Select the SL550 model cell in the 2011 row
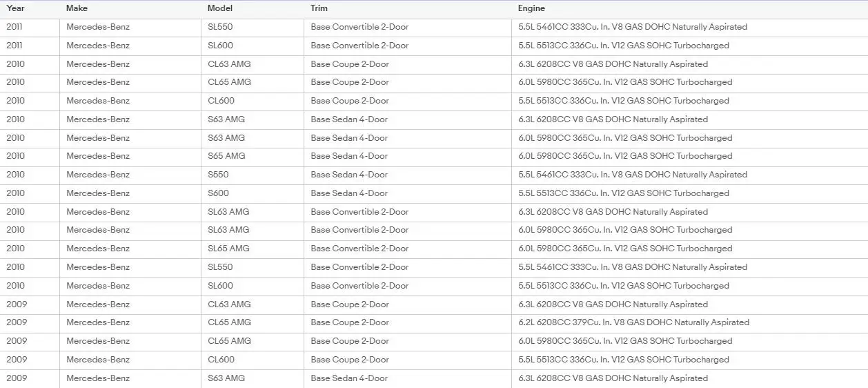 coord(253,28)
